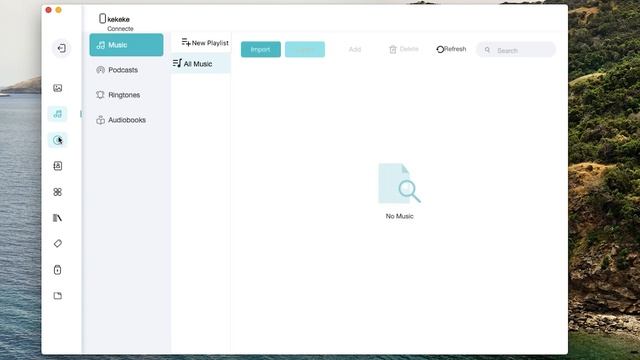Click the Add button
Viewport: 640px width, 360px height.
pyautogui.click(x=355, y=49)
